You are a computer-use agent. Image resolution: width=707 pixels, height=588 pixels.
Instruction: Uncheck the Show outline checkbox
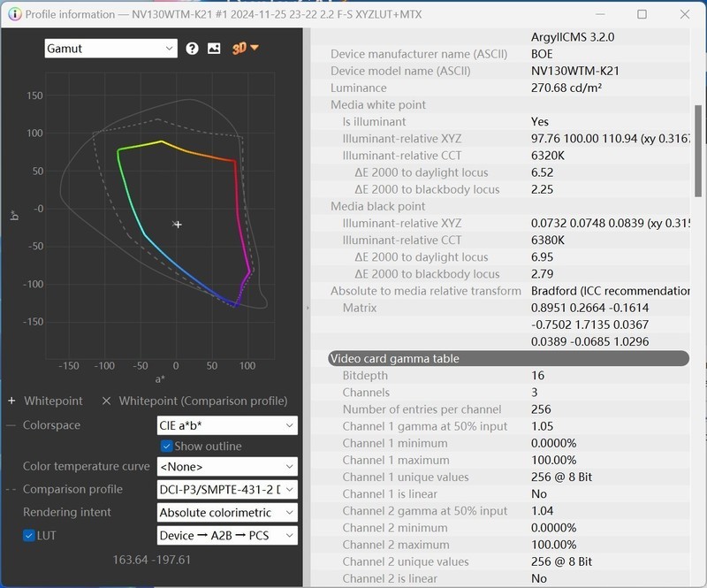[x=166, y=447]
